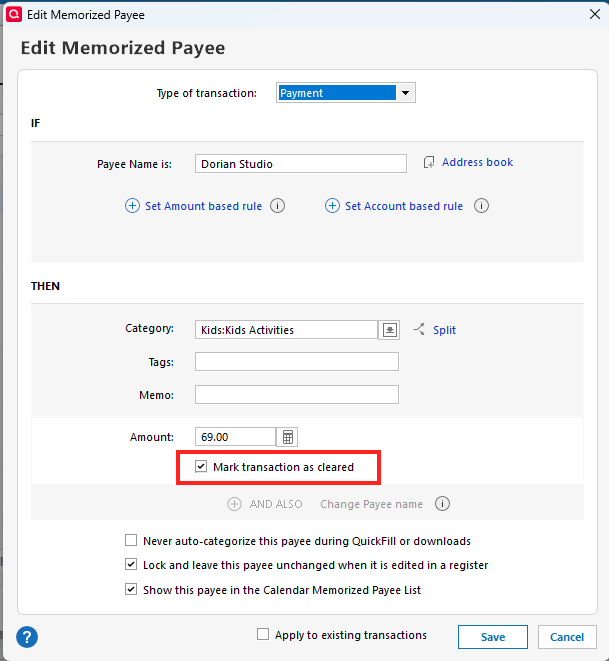This screenshot has height=661, width=609.
Task: Click the Split arrows icon
Action: point(418,330)
